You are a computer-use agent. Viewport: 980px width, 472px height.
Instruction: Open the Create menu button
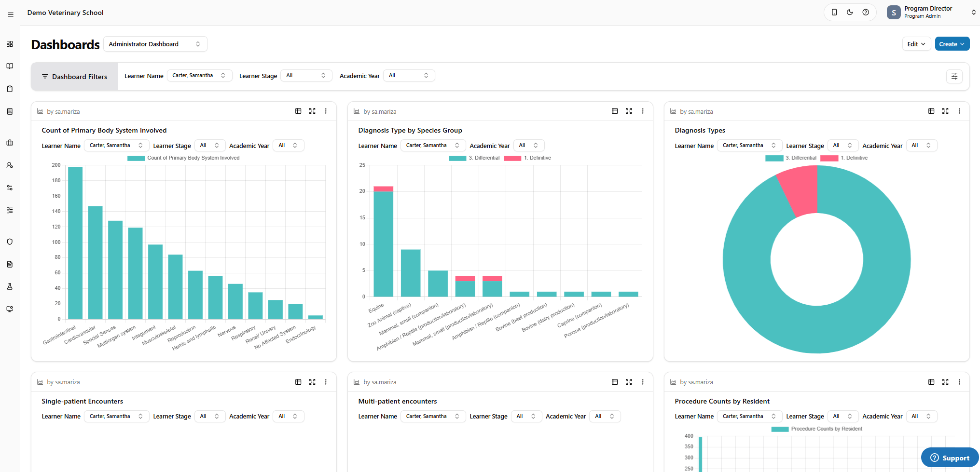click(x=952, y=44)
